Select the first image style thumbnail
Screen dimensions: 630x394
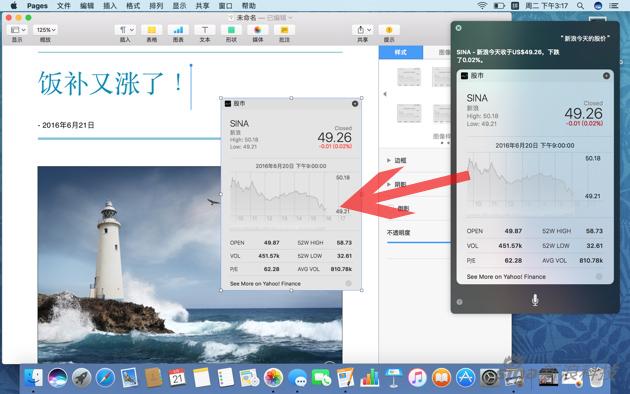[x=409, y=77]
